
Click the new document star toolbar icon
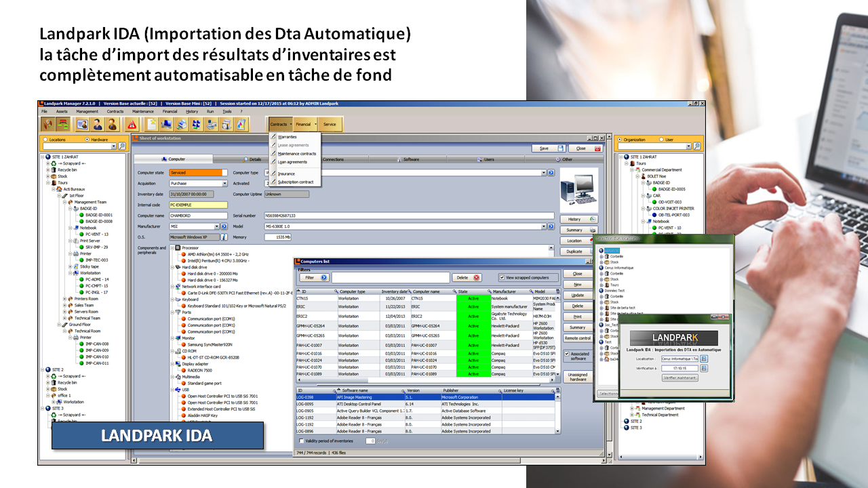152,124
